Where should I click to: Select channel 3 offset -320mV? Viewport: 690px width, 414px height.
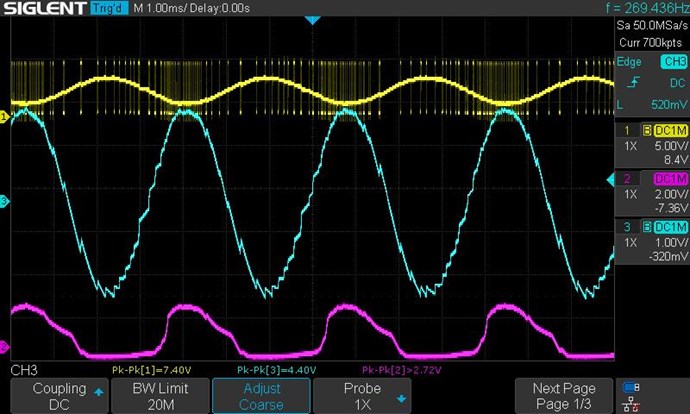coord(668,256)
